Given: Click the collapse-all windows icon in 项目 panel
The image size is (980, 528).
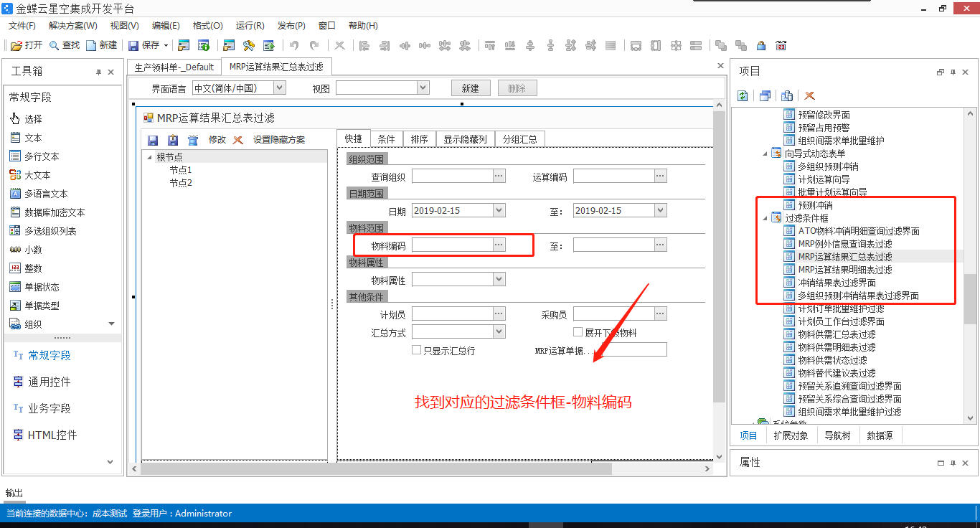Looking at the screenshot, I should (x=765, y=95).
